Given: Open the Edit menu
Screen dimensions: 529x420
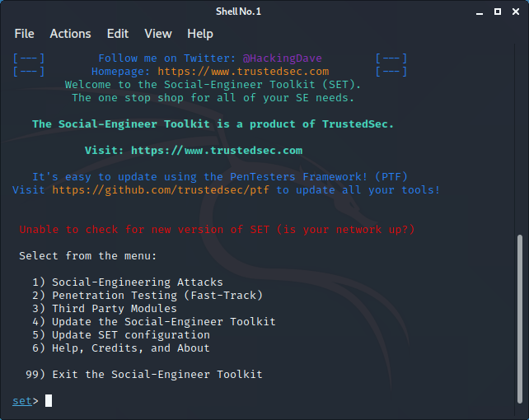Looking at the screenshot, I should click(x=117, y=34).
